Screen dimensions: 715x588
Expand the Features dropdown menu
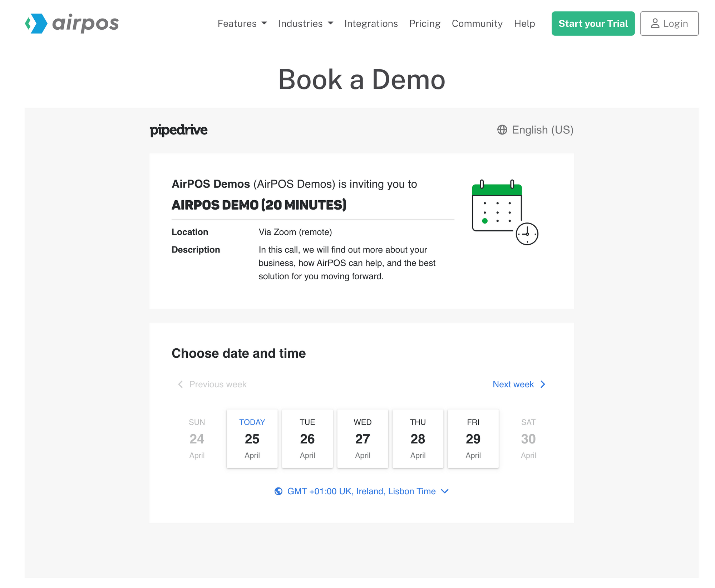242,24
